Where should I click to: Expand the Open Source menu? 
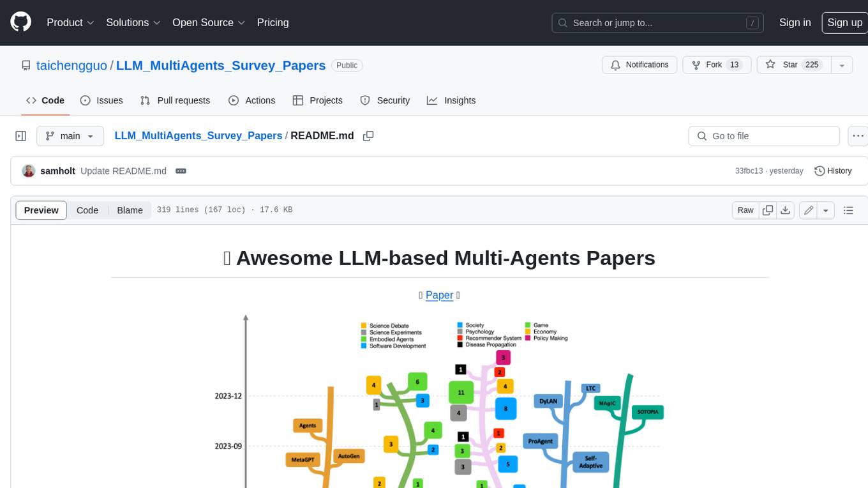pyautogui.click(x=209, y=22)
